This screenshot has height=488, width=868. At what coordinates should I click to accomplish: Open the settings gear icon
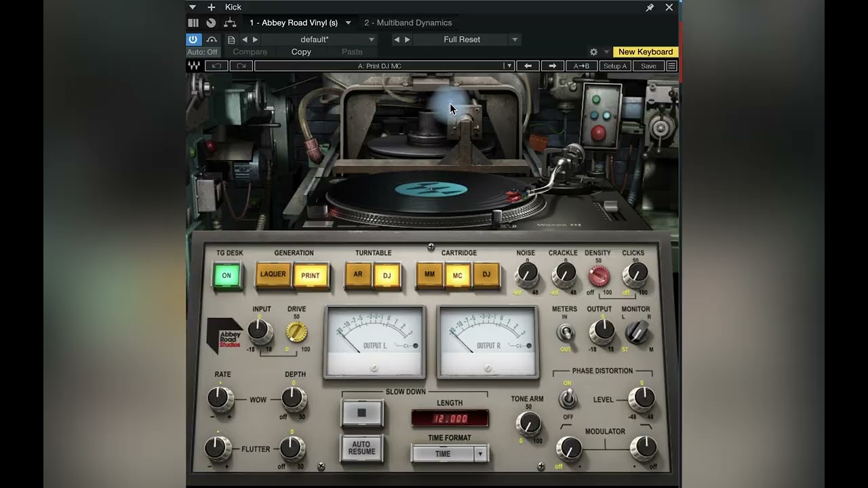593,52
